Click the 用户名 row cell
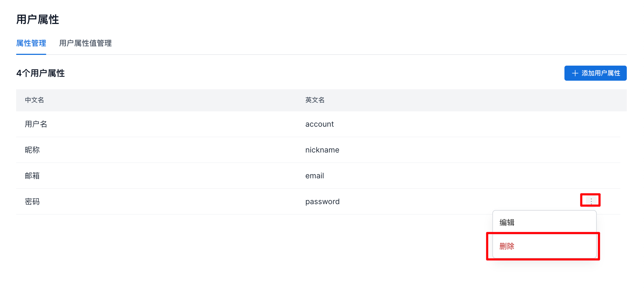Image resolution: width=644 pixels, height=298 pixels. (x=36, y=124)
